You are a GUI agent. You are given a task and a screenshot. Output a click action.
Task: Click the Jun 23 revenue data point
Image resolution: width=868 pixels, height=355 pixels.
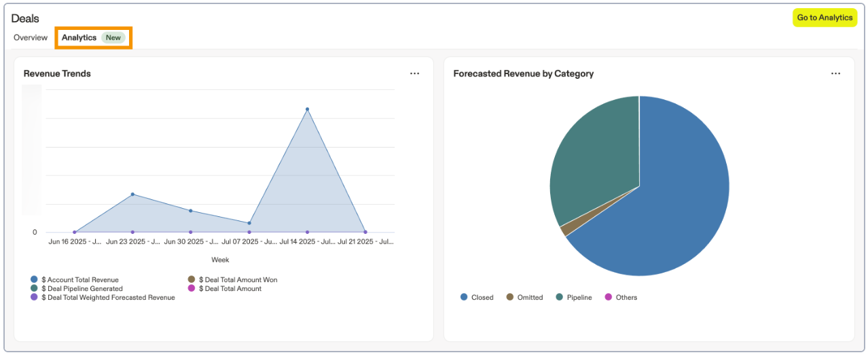click(x=132, y=195)
